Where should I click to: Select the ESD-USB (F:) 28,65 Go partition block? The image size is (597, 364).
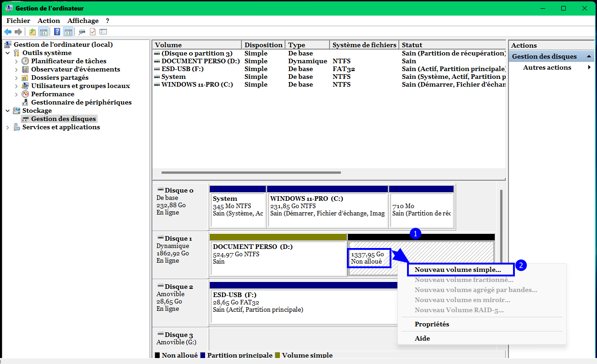(303, 303)
